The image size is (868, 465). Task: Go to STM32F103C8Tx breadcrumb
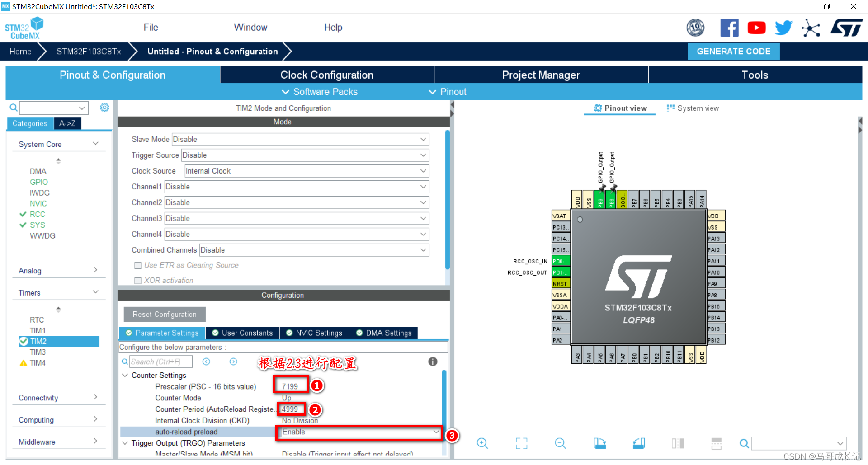point(89,52)
